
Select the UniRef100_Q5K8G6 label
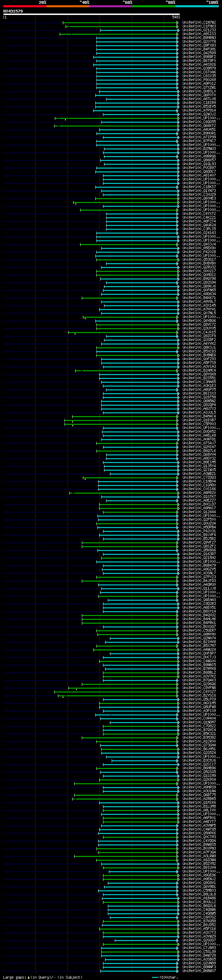(199, 550)
